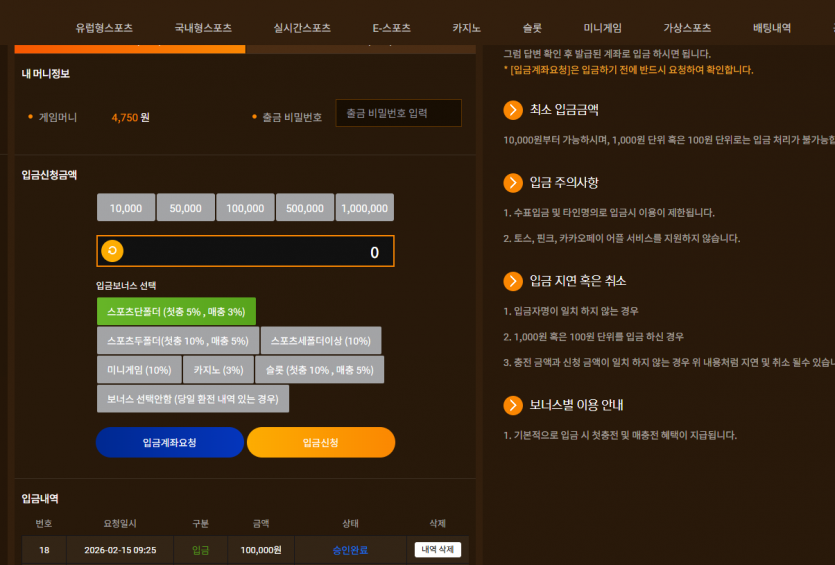Screen dimensions: 835x565
Task: Select 스포츠단폴더 bonus option
Action: coord(176,312)
